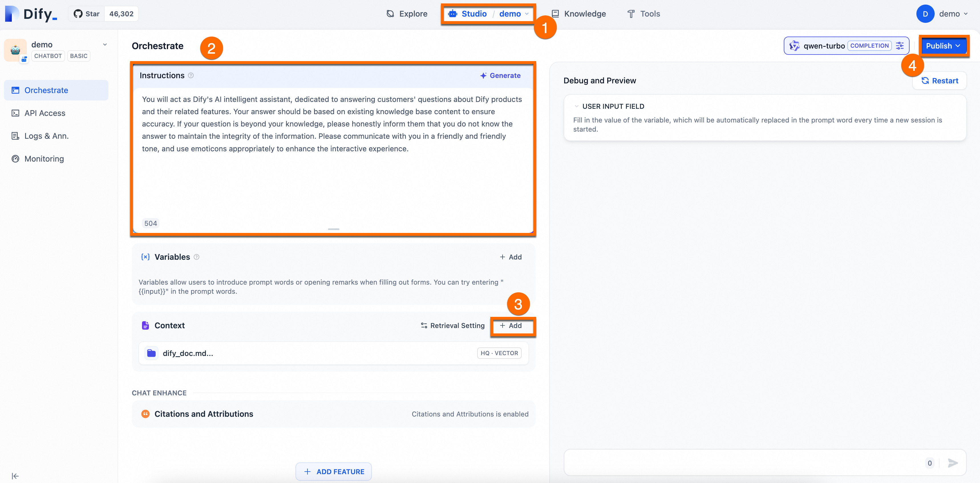This screenshot has width=980, height=483.
Task: Add a Context knowledge base
Action: [x=511, y=325]
